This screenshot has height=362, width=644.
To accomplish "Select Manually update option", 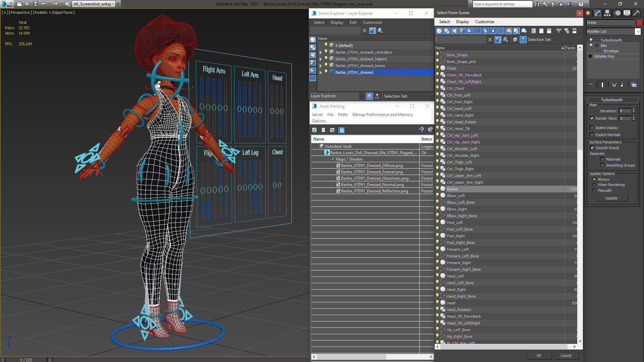I will tap(594, 190).
